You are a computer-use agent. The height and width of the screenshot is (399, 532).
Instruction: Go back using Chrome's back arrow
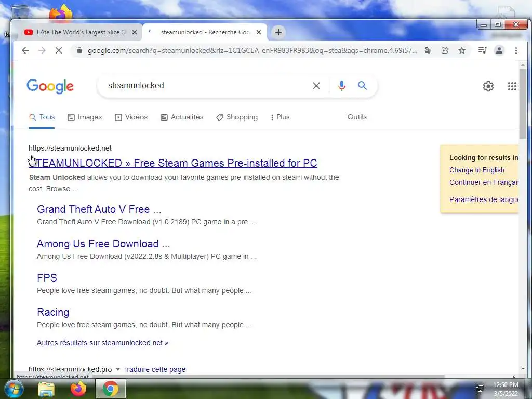click(25, 50)
